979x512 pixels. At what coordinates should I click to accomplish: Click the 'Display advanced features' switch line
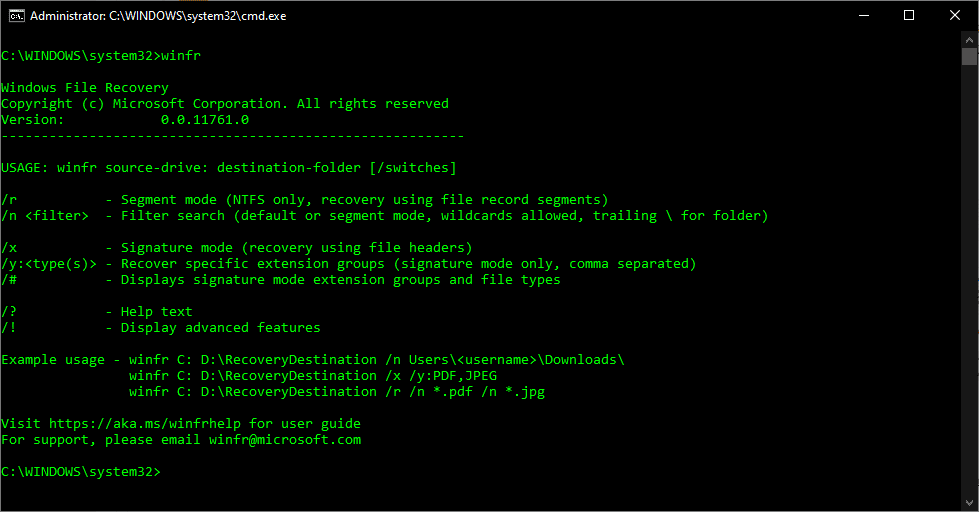pyautogui.click(x=220, y=328)
